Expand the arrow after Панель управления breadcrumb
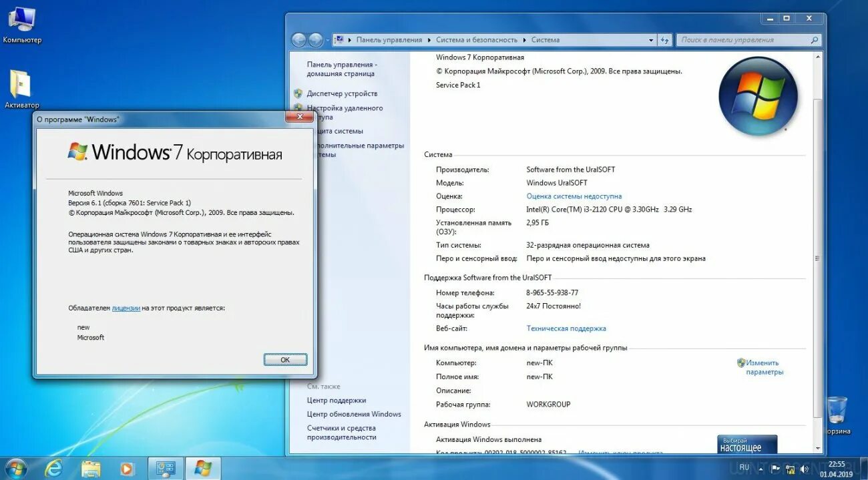The image size is (868, 480). 429,40
